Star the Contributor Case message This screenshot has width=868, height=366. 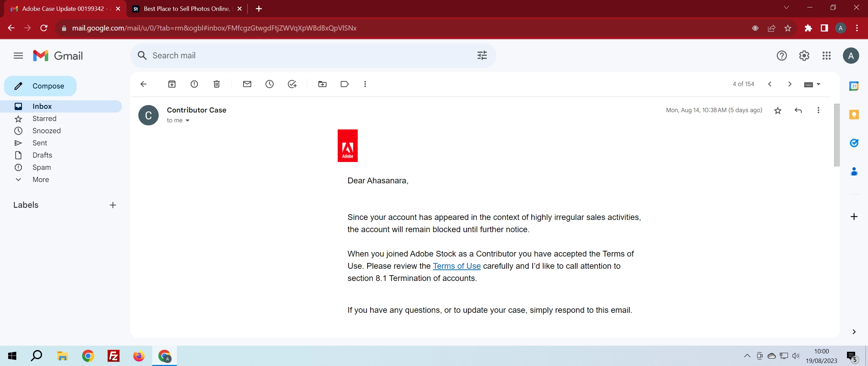[x=778, y=110]
